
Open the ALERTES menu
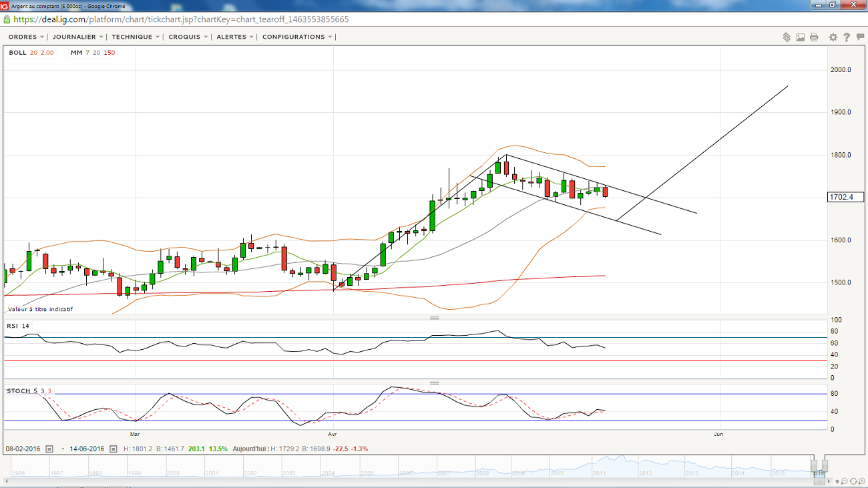(235, 37)
